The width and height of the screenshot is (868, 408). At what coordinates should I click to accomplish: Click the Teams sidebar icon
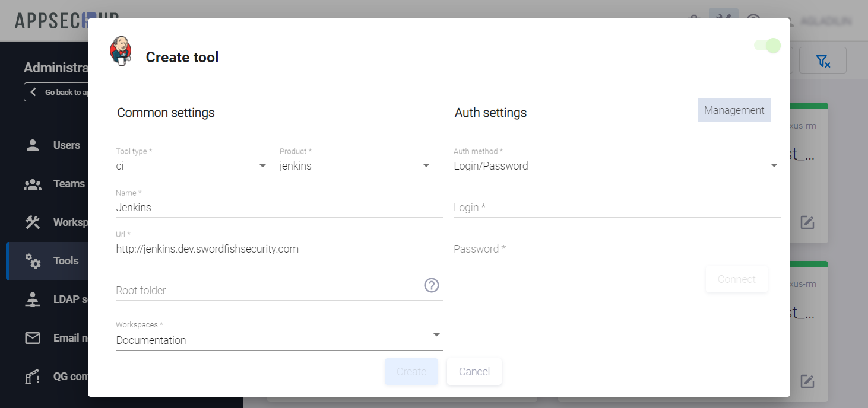point(33,184)
